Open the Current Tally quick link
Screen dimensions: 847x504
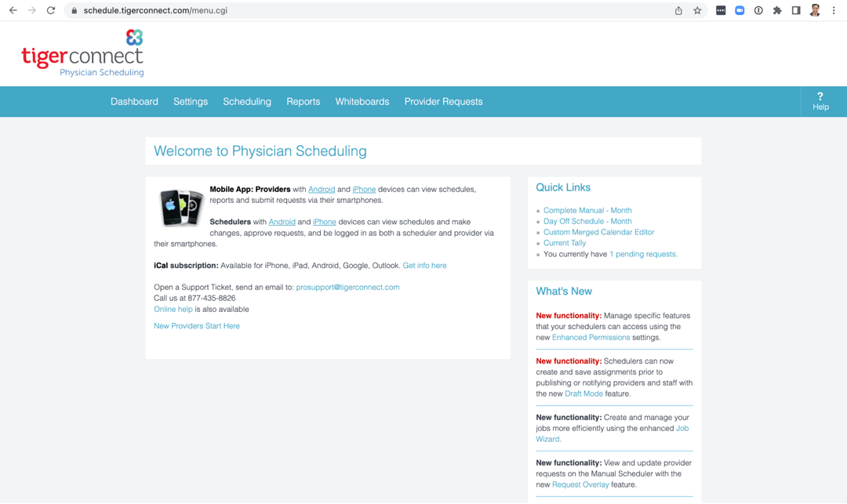click(565, 243)
